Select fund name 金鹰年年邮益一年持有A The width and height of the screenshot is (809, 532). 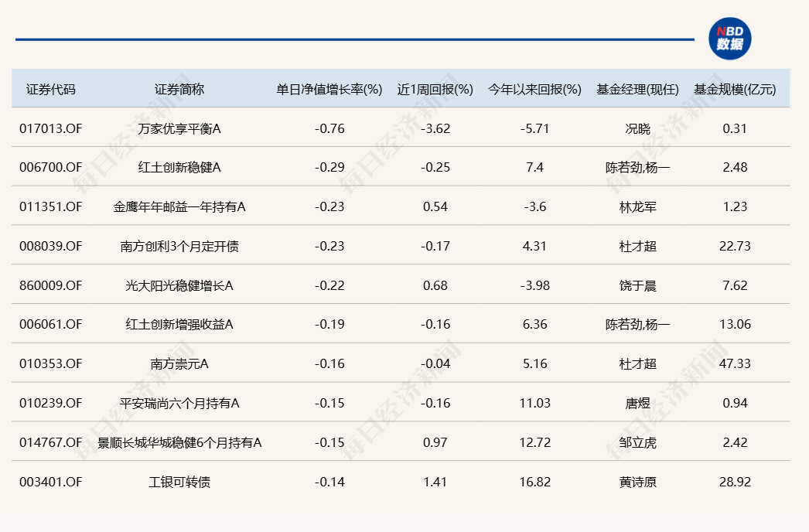[x=179, y=206]
